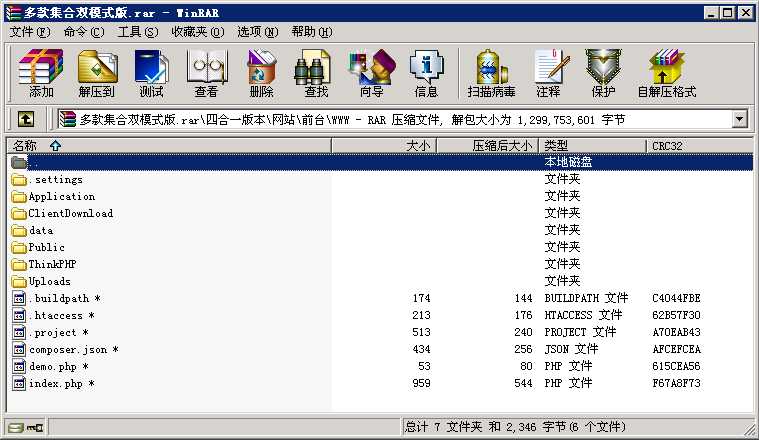Click type cell 'JSON 文件'
This screenshot has height=440, width=759.
coord(571,349)
